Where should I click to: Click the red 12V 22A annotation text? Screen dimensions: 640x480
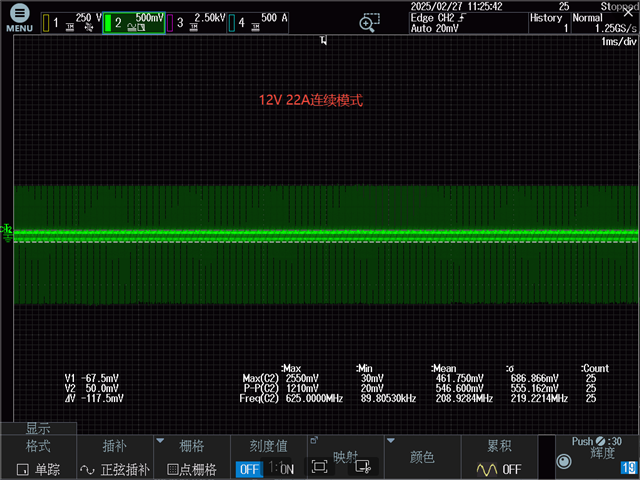pos(311,100)
